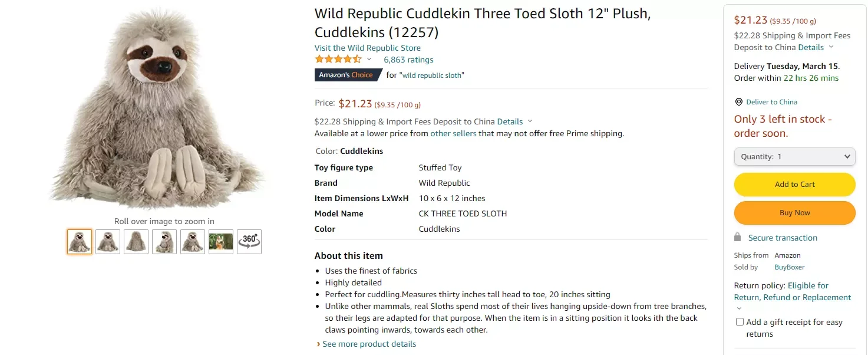Open the 6,863 ratings link

tap(408, 60)
